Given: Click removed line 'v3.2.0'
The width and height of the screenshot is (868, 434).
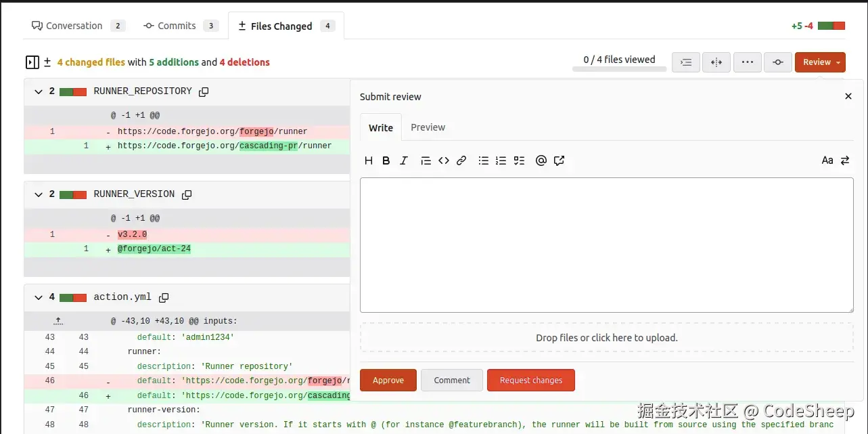Looking at the screenshot, I should click(x=133, y=234).
